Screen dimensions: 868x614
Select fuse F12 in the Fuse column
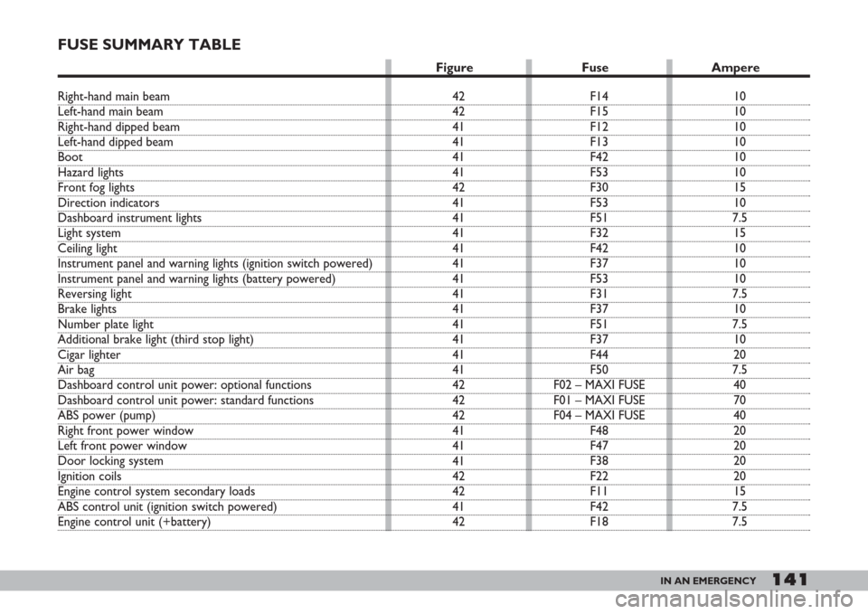(599, 127)
